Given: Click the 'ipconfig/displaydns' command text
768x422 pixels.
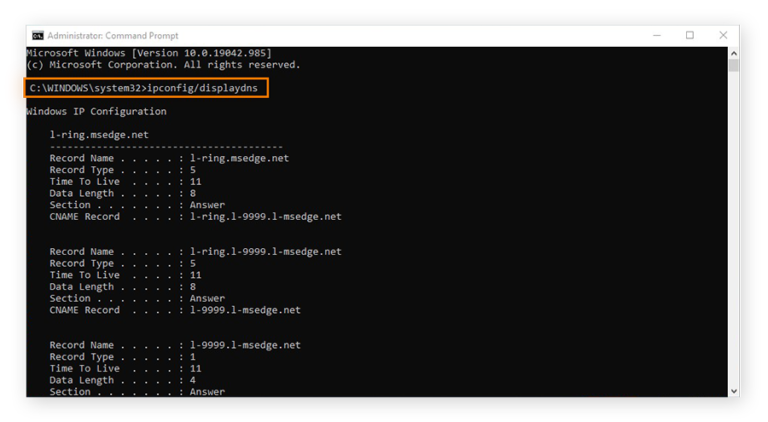Looking at the screenshot, I should 202,88.
